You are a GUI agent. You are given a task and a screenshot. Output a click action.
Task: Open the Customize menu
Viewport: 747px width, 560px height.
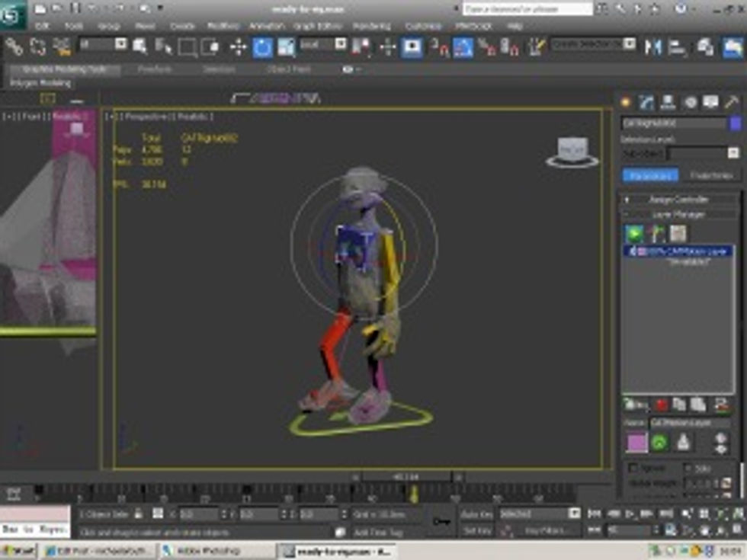click(x=423, y=26)
